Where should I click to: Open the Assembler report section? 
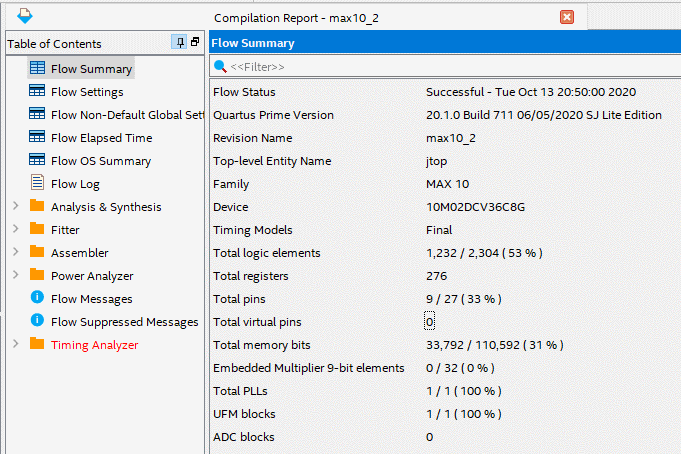[79, 253]
